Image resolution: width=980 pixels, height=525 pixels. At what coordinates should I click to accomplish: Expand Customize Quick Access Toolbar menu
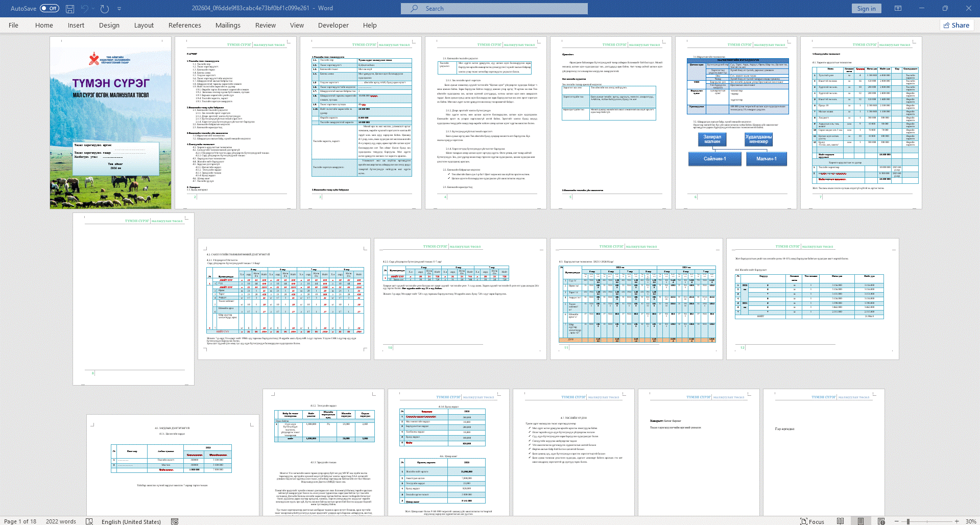point(119,9)
